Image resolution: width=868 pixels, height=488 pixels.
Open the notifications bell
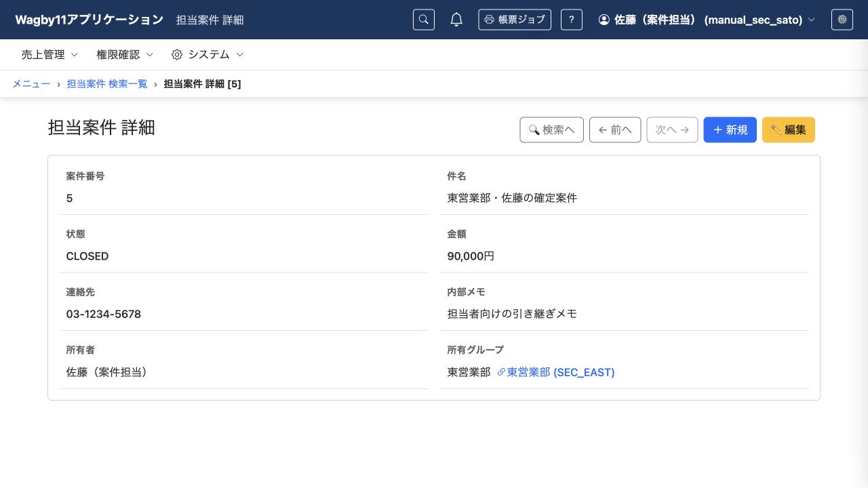[456, 20]
